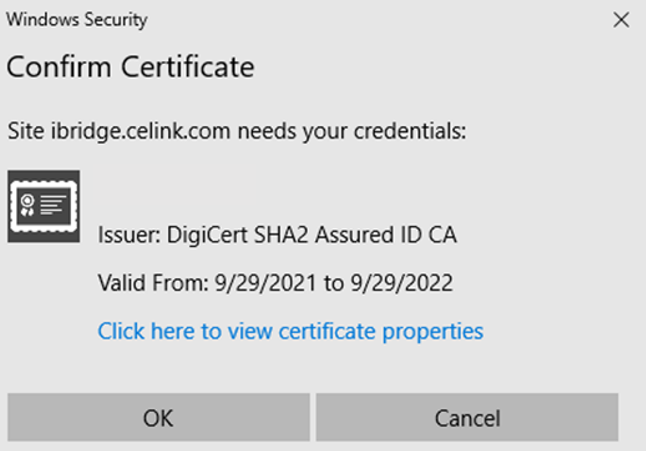Click the word to between validity dates
The height and width of the screenshot is (451, 646).
pos(334,284)
